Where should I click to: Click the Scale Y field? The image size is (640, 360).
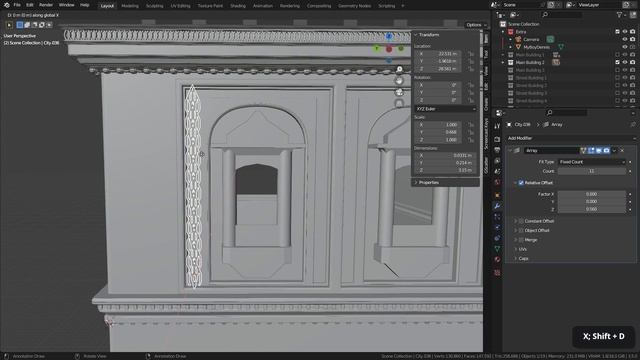(438, 132)
